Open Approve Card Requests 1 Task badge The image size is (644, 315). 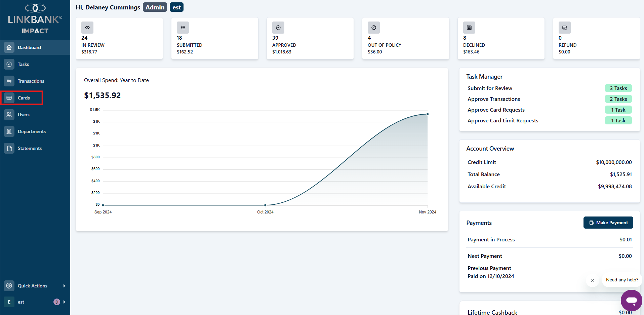tap(618, 110)
